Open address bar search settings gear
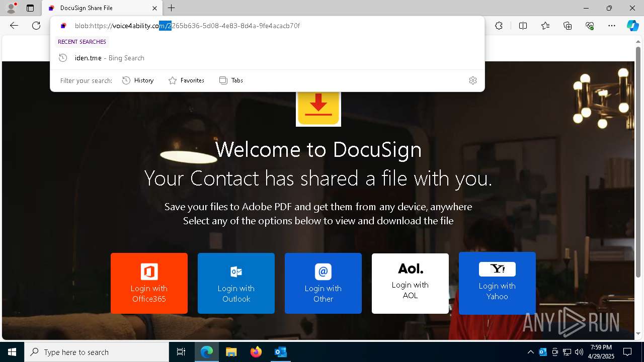The height and width of the screenshot is (362, 644). (x=473, y=80)
